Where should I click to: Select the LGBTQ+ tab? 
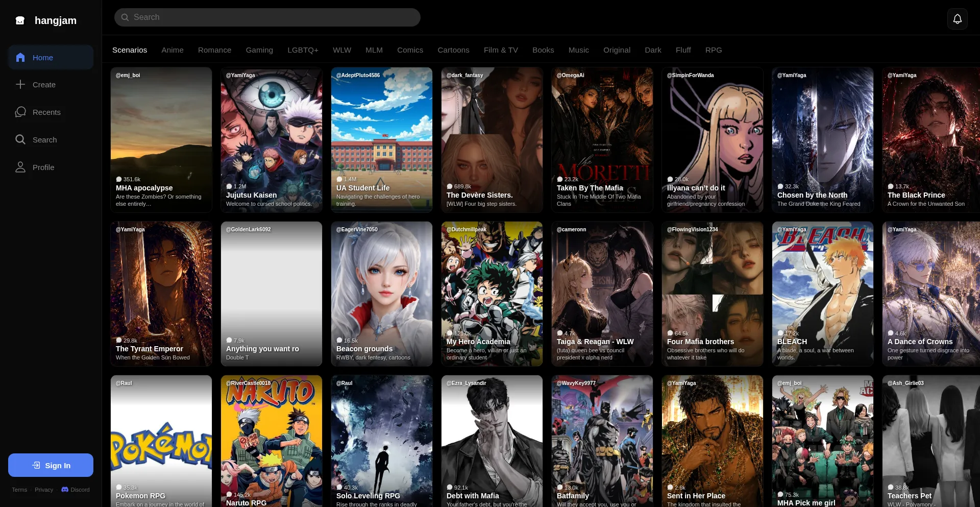point(303,50)
